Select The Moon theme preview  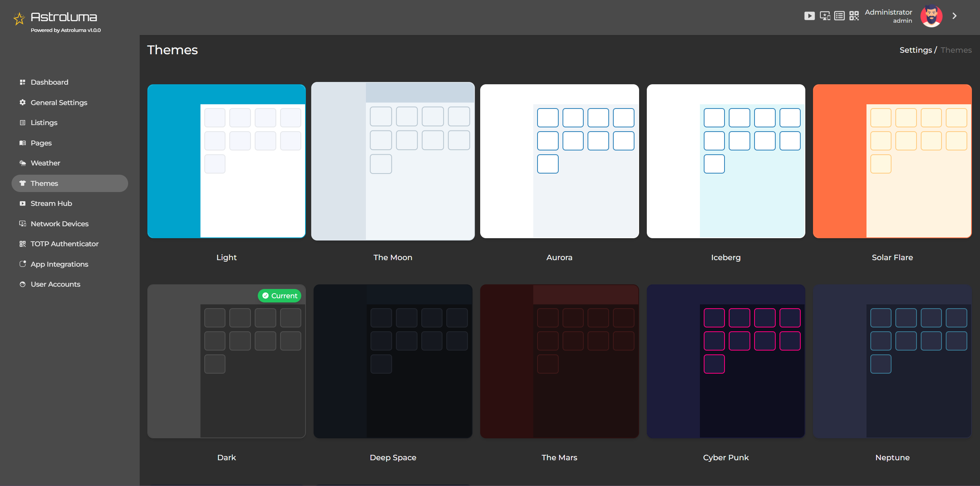pos(392,161)
